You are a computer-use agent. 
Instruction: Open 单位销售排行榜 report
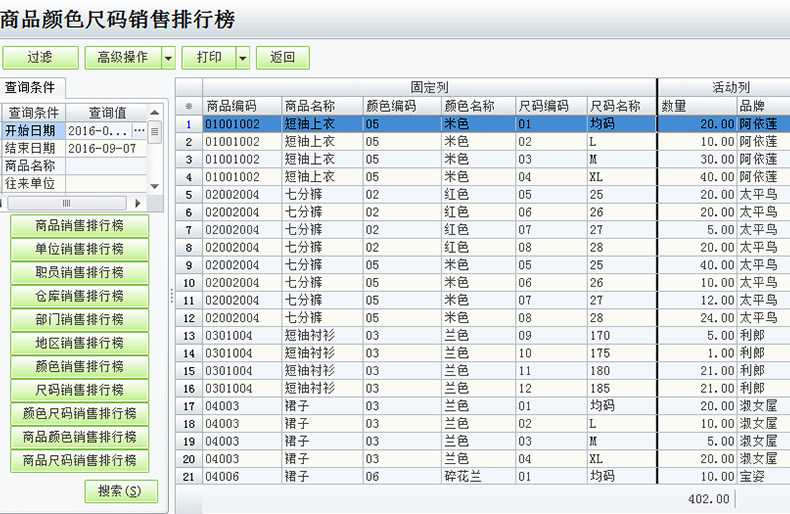coord(80,249)
